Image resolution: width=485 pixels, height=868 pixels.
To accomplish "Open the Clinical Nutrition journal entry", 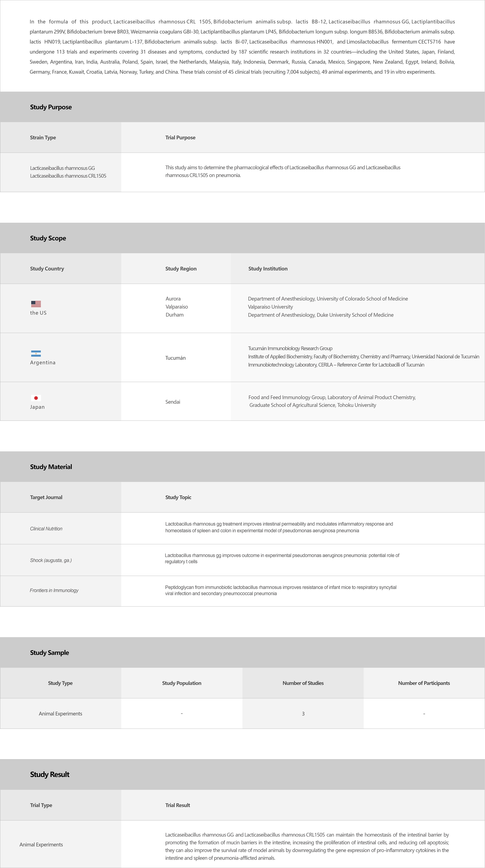I will coord(46,529).
